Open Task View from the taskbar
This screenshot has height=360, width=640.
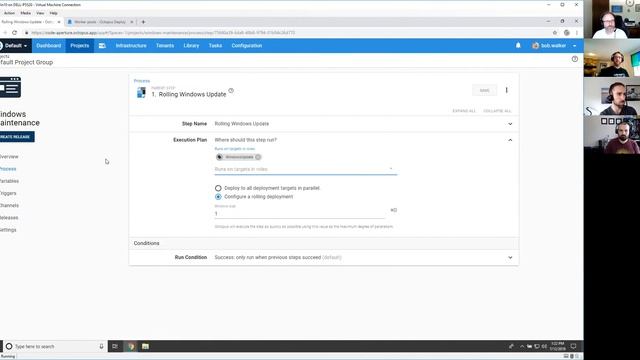[115, 346]
